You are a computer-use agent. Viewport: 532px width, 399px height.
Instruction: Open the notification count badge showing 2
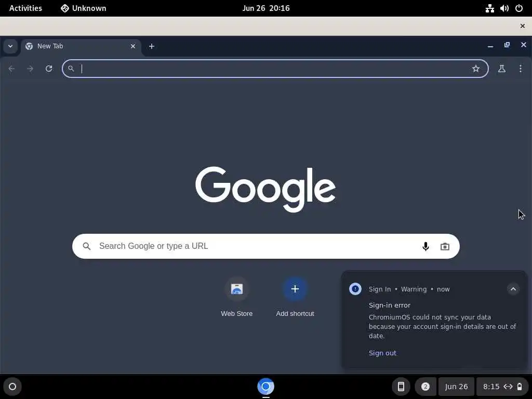[x=425, y=387]
